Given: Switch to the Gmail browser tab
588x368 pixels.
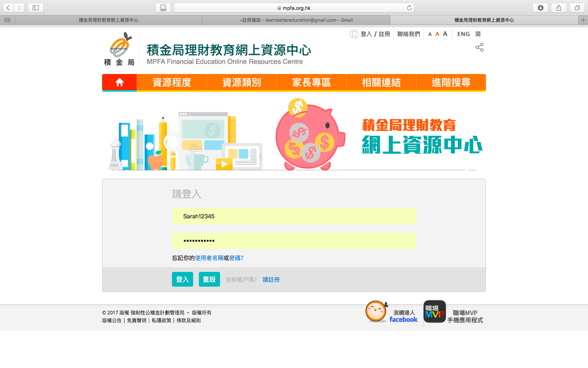Looking at the screenshot, I should [x=296, y=20].
